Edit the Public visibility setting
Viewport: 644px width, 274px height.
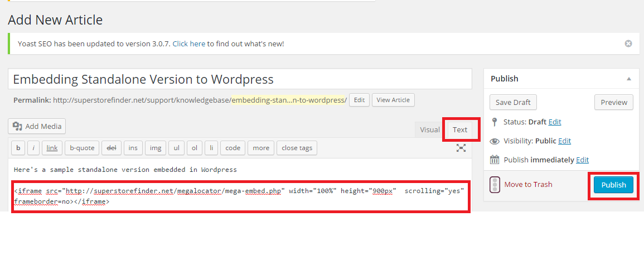(x=564, y=141)
